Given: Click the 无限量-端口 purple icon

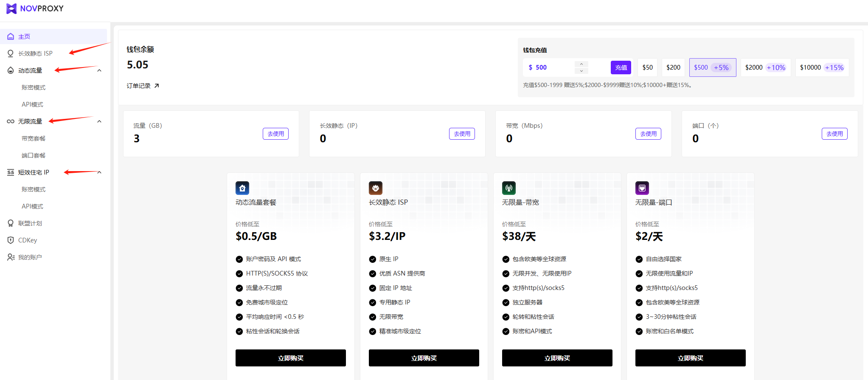Looking at the screenshot, I should click(x=642, y=188).
